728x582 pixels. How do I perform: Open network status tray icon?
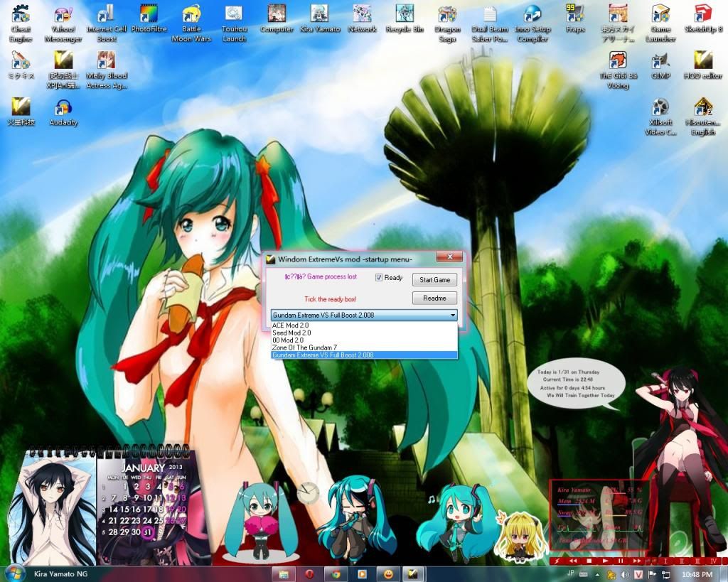coord(665,575)
